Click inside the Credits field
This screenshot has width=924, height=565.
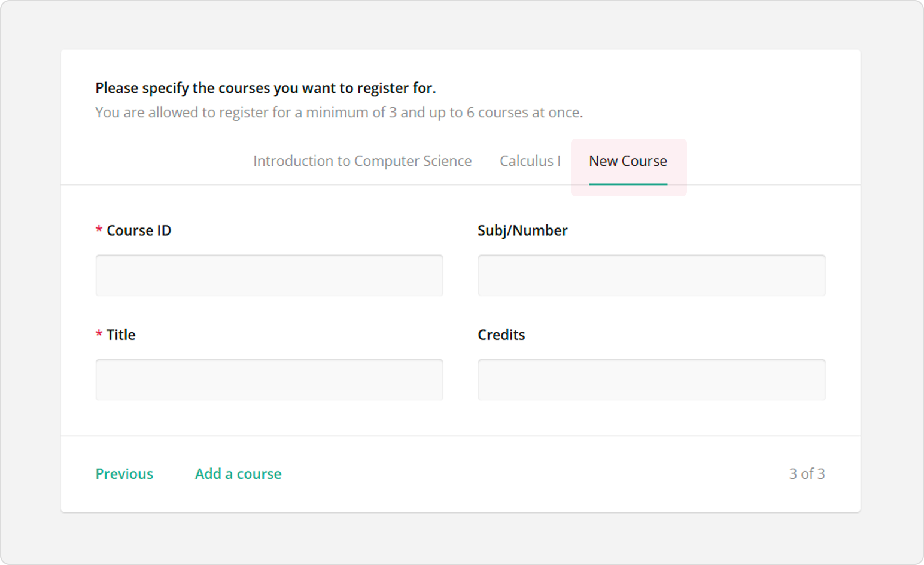651,379
